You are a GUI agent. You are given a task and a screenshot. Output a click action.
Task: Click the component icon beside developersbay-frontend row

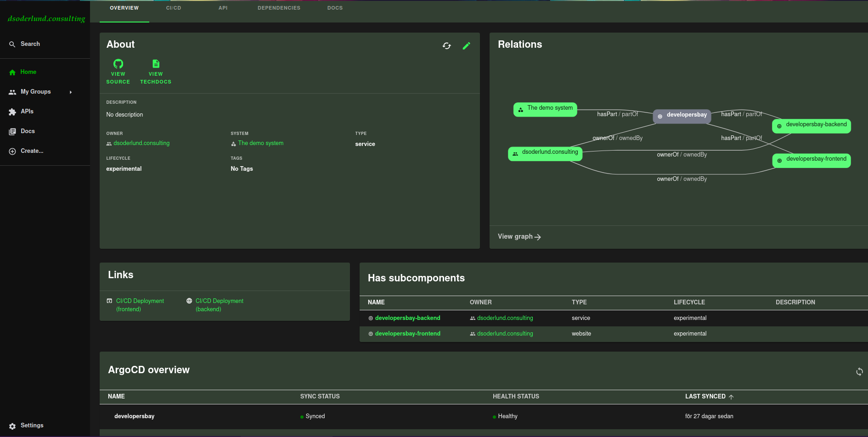point(371,334)
